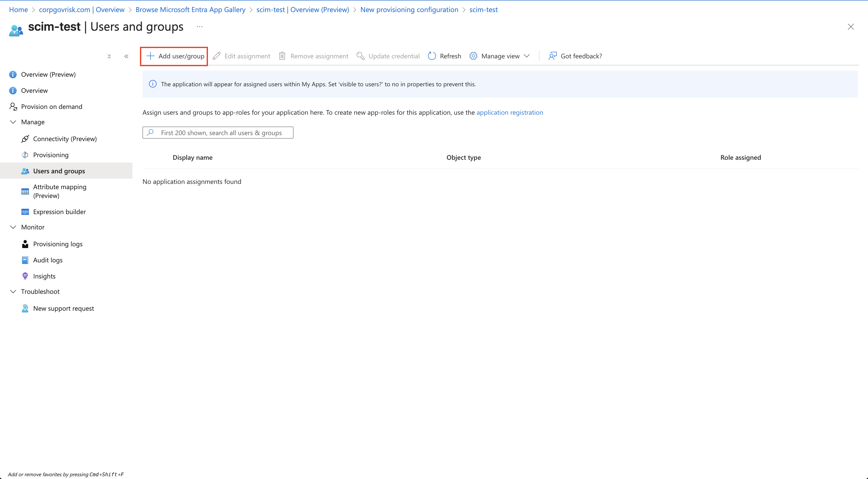Follow the application registration link

[x=510, y=112]
